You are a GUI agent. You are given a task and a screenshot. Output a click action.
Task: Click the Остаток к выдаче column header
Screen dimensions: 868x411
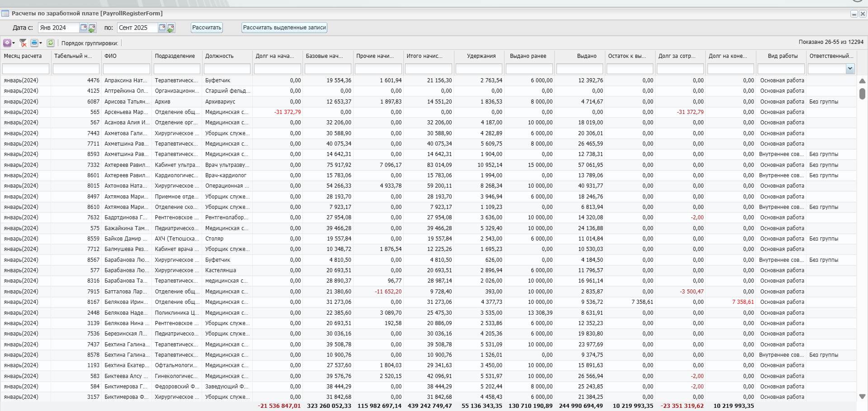coord(630,56)
